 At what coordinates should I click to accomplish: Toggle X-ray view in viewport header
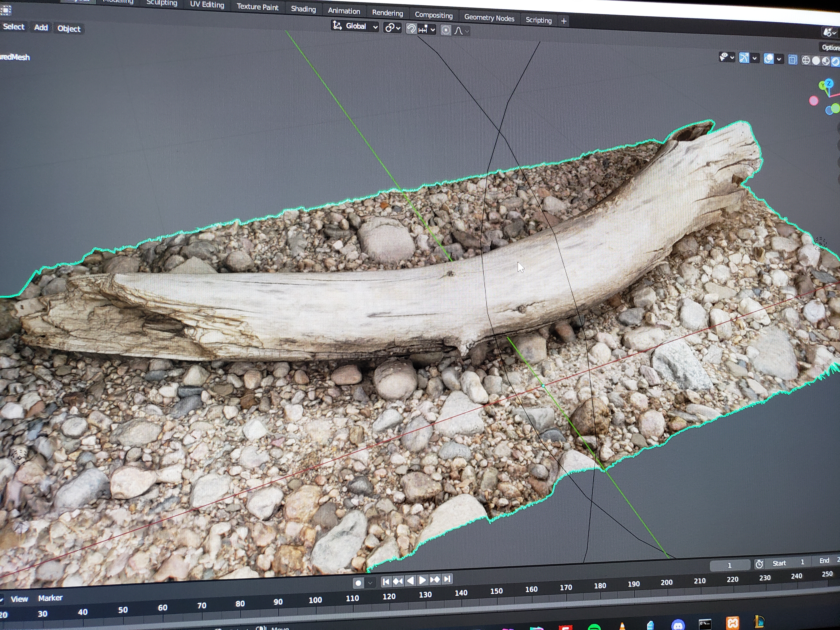[x=792, y=60]
